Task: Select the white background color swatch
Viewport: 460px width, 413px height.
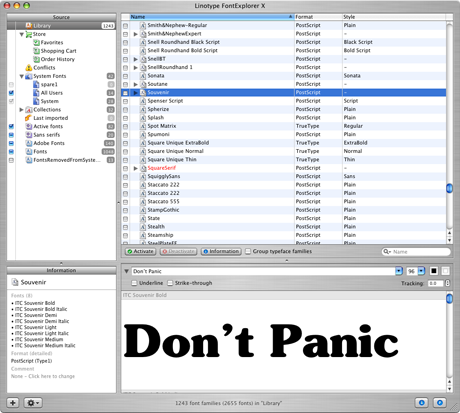Action: coord(446,271)
